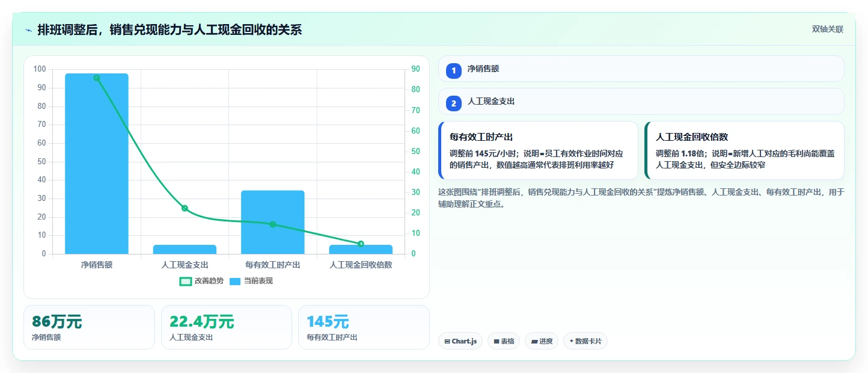Image resolution: width=868 pixels, height=373 pixels.
Task: Toggle the 当前表现 legend item
Action: click(x=251, y=281)
